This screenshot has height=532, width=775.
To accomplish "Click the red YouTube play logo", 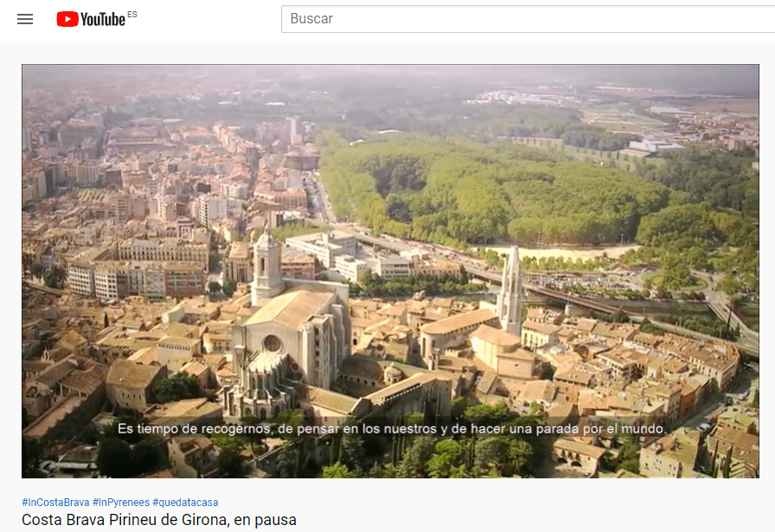I will coord(67,19).
